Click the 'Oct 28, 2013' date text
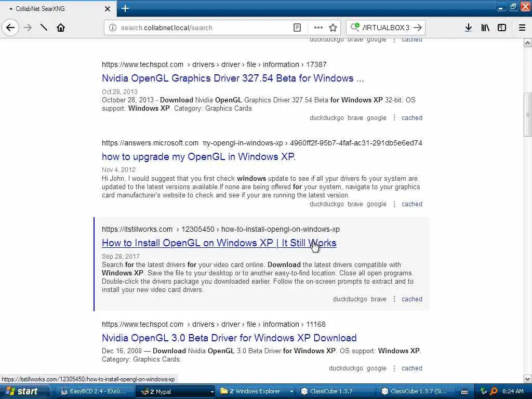Viewport: 532px width, 399px height. coord(119,91)
